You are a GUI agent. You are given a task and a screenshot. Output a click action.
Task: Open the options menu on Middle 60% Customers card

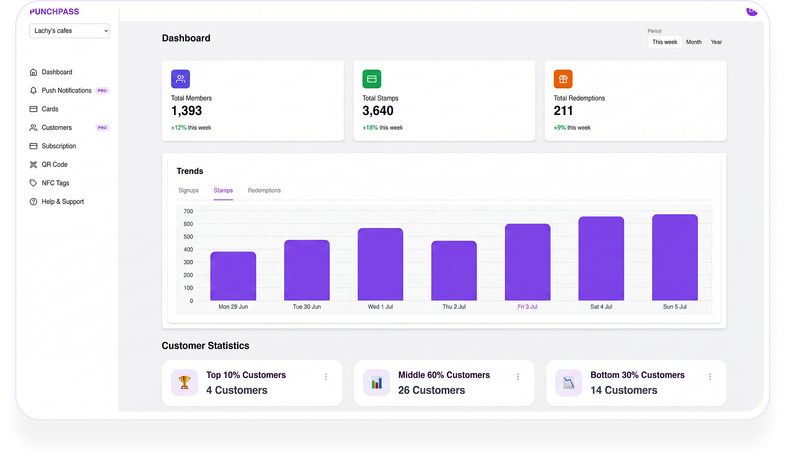tap(518, 377)
